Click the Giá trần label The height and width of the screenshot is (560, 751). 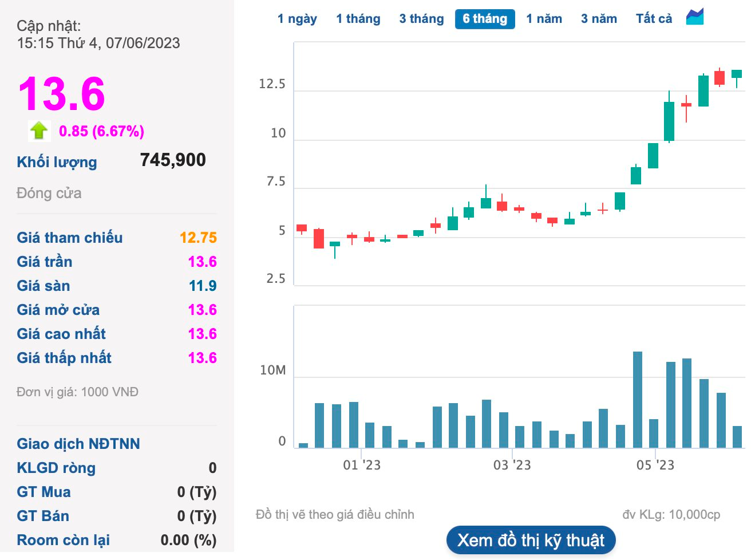(x=45, y=262)
